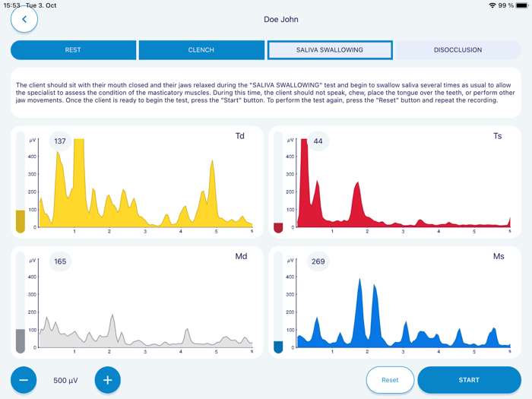Viewport: 532px width, 399px height.
Task: Tap the Wi-Fi status icon
Action: 492,5
